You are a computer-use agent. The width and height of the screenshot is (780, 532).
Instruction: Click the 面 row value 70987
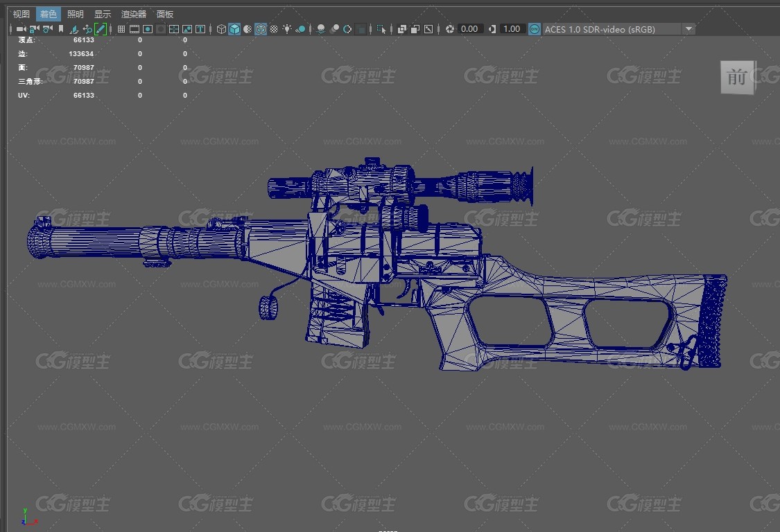(x=84, y=68)
